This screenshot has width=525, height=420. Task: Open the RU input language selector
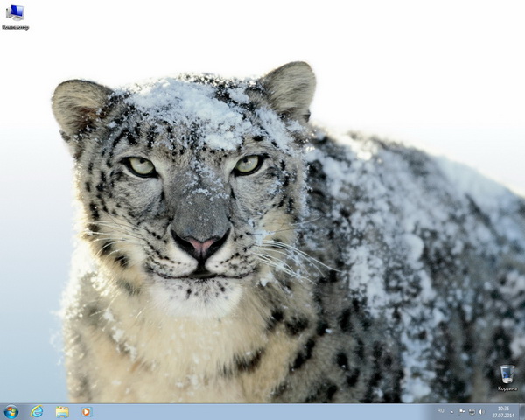pyautogui.click(x=440, y=410)
